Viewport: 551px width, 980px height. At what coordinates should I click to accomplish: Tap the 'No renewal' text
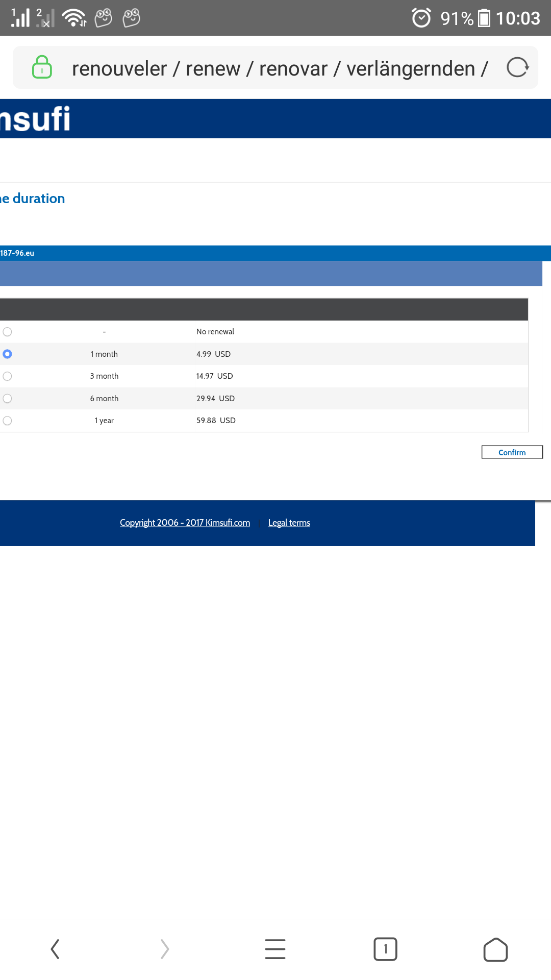pyautogui.click(x=215, y=332)
